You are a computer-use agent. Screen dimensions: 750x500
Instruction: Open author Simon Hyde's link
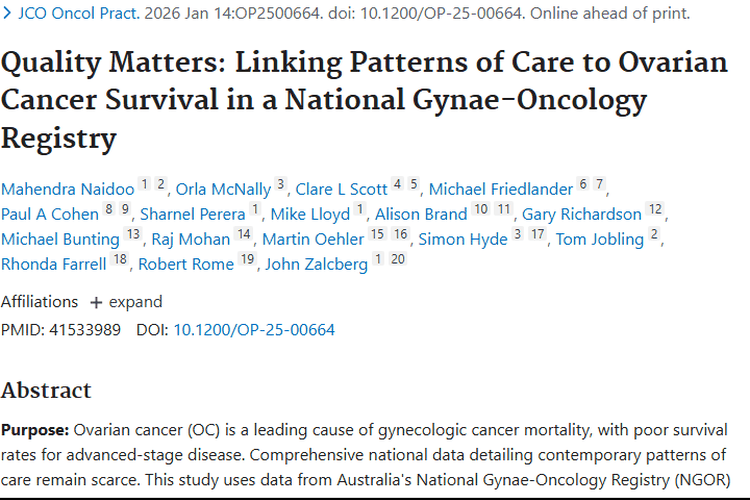click(461, 239)
